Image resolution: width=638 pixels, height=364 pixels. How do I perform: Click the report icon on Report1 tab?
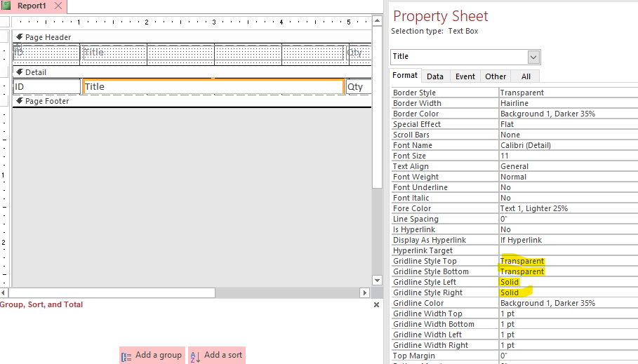tap(6, 6)
